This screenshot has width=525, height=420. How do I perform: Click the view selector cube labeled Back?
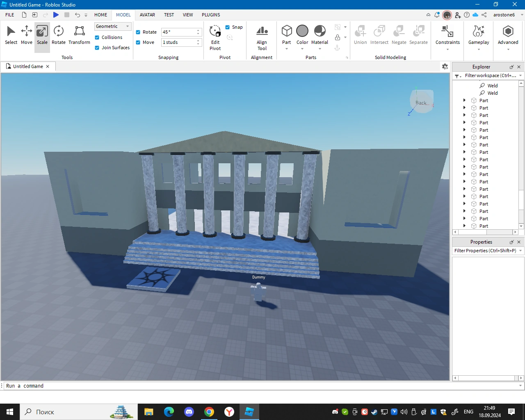[421, 102]
